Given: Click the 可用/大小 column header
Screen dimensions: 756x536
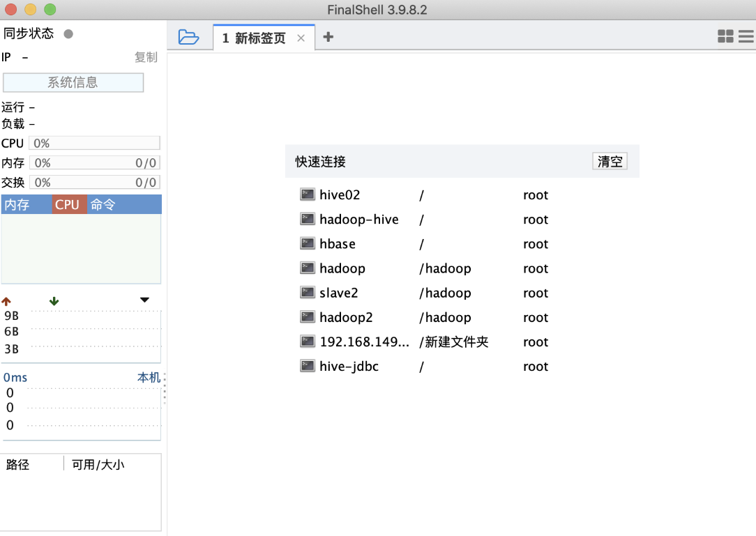Looking at the screenshot, I should pos(98,465).
